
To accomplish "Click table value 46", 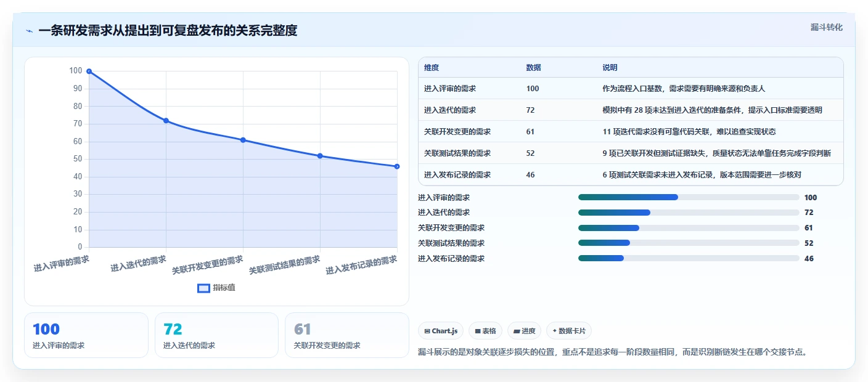I will pyautogui.click(x=531, y=174).
